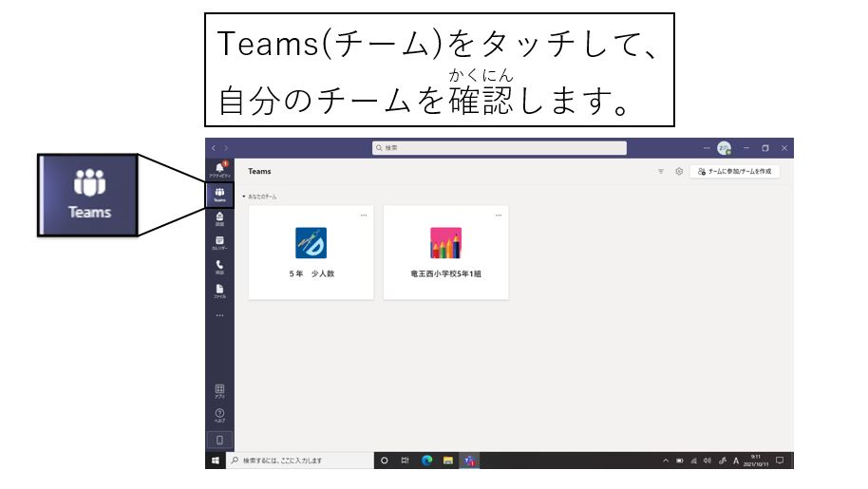Click the mobile device icon in the sidebar
The image size is (868, 489).
[x=219, y=441]
